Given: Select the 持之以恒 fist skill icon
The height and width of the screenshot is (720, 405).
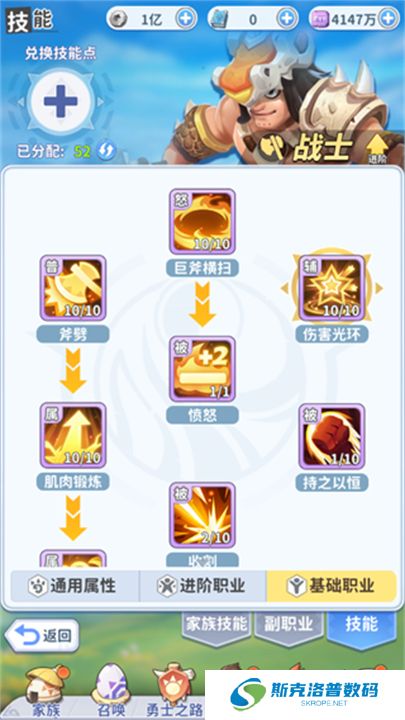Looking at the screenshot, I should (x=332, y=436).
